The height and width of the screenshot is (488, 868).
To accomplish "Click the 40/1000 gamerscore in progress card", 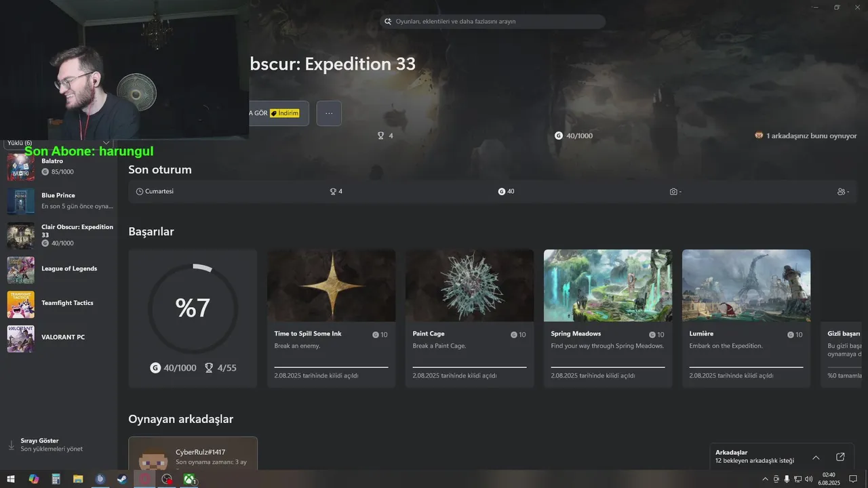I will pos(174,368).
